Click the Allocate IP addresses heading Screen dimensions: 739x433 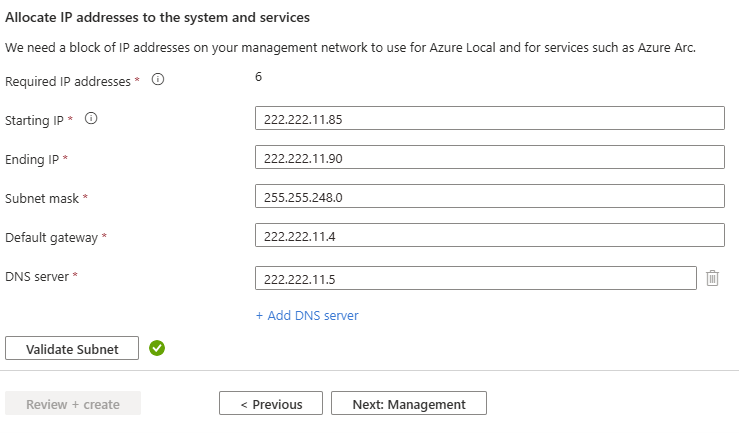pyautogui.click(x=157, y=17)
